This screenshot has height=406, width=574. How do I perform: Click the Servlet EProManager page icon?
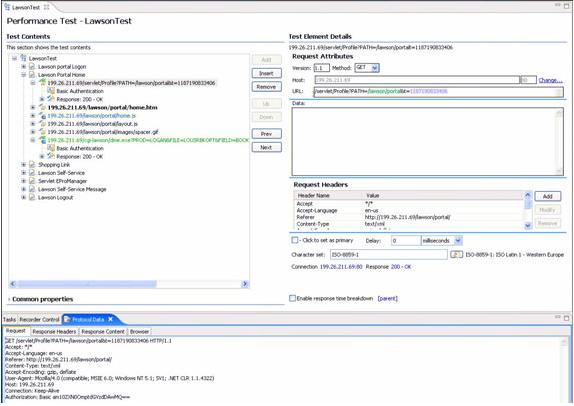pos(32,181)
